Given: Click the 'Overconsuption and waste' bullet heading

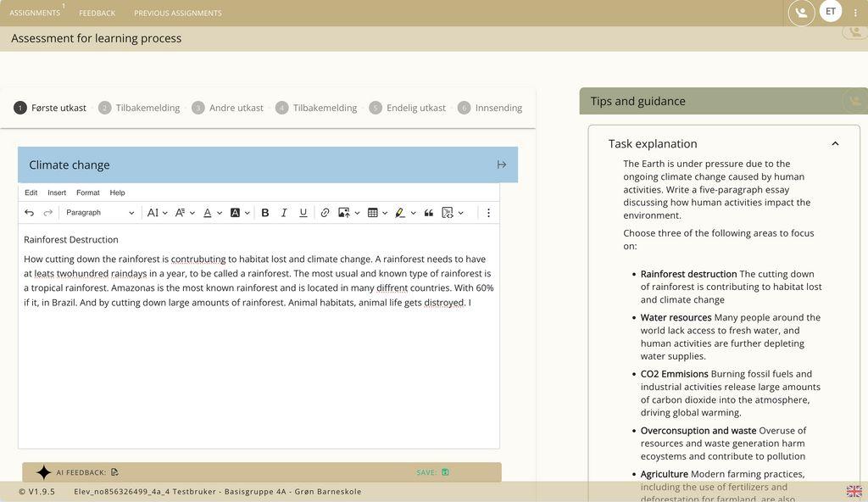Looking at the screenshot, I should click(698, 431).
